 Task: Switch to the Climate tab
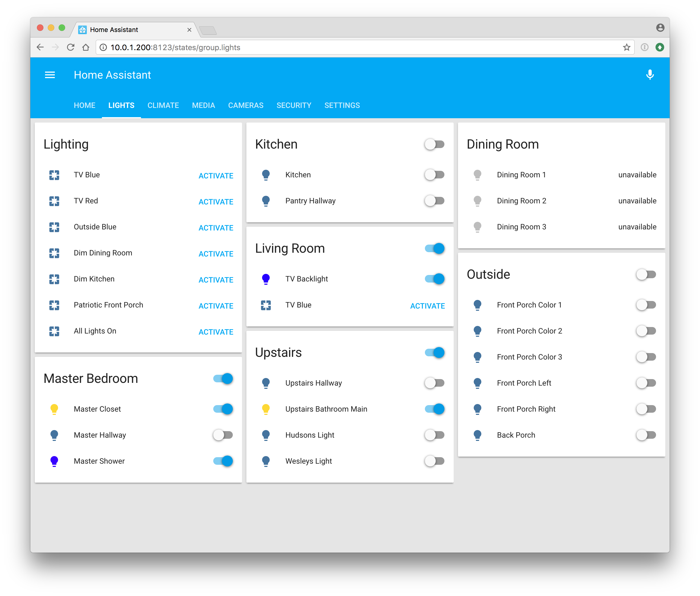pos(163,105)
